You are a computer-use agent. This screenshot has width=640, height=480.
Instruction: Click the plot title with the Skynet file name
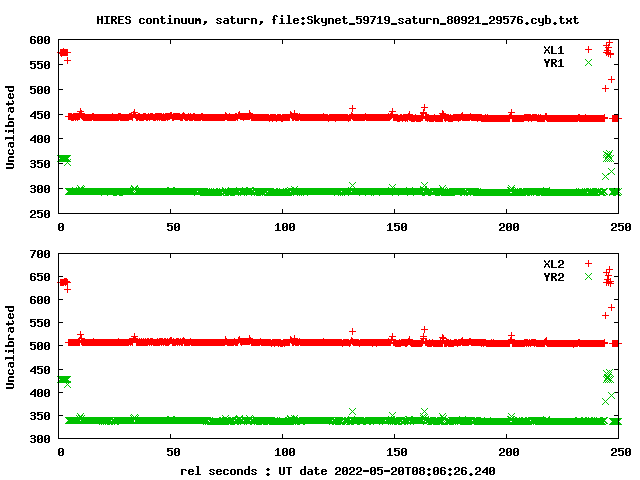(338, 20)
